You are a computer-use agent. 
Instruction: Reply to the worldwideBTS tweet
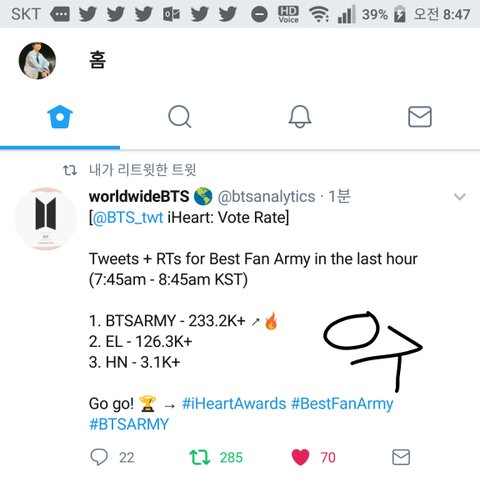(x=99, y=457)
